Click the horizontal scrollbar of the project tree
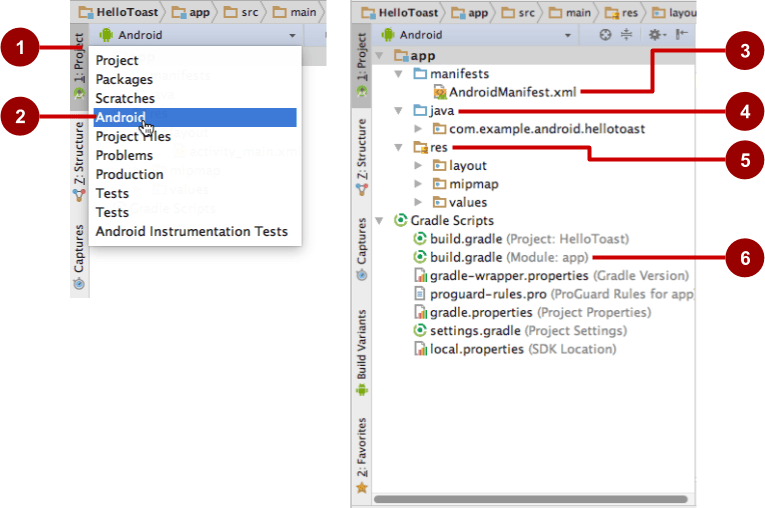The image size is (765, 508). pos(530,499)
